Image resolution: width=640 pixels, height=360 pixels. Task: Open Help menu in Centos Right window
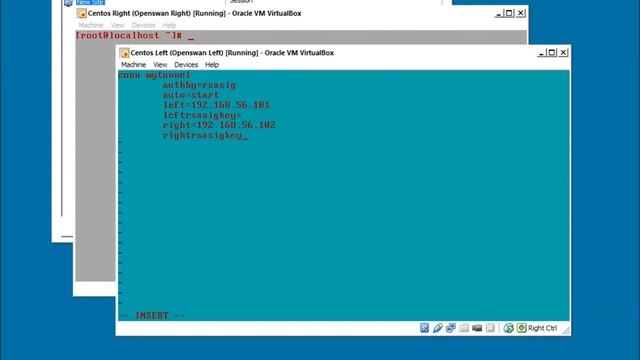(169, 25)
